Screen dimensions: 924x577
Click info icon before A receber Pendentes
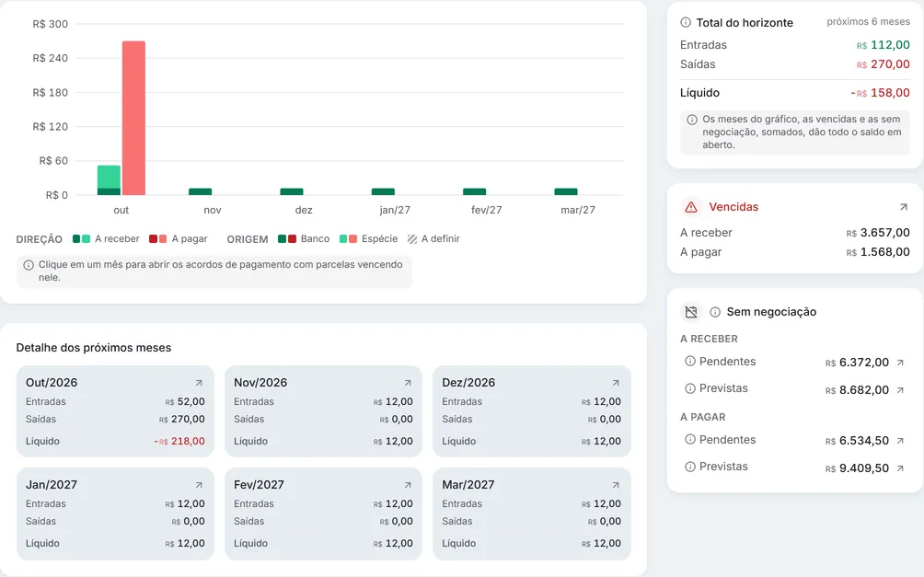click(690, 362)
